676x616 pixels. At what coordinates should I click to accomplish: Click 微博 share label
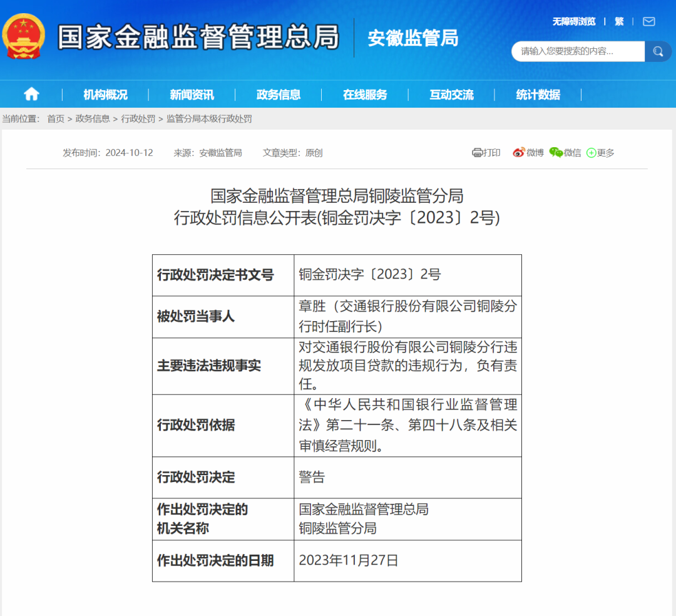[535, 153]
